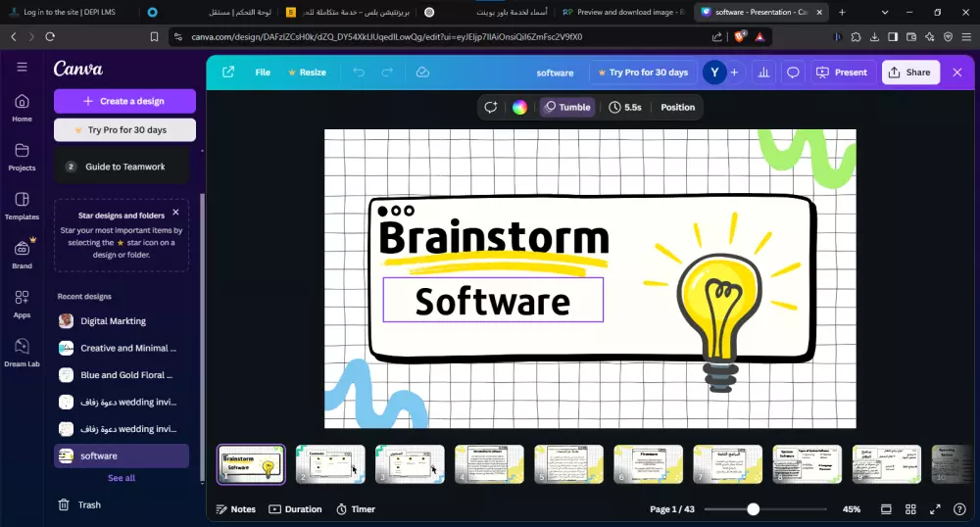Image resolution: width=980 pixels, height=527 pixels.
Task: Open the Notes panel
Action: [235, 509]
